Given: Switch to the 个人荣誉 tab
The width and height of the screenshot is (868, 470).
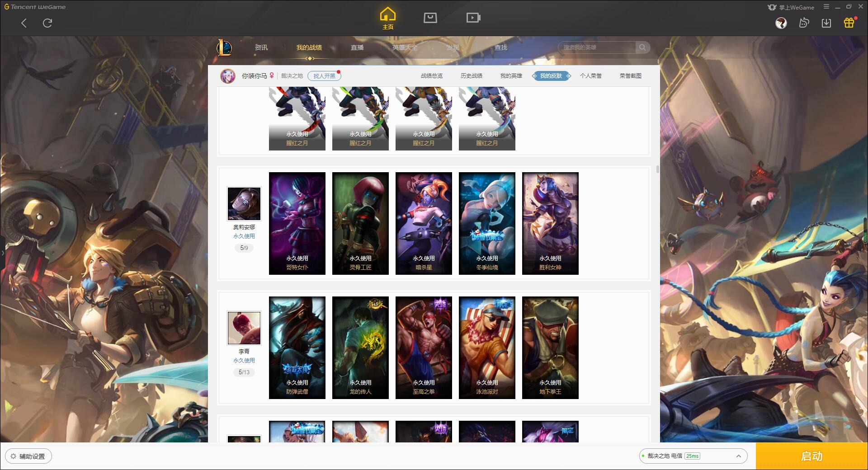Looking at the screenshot, I should click(591, 76).
